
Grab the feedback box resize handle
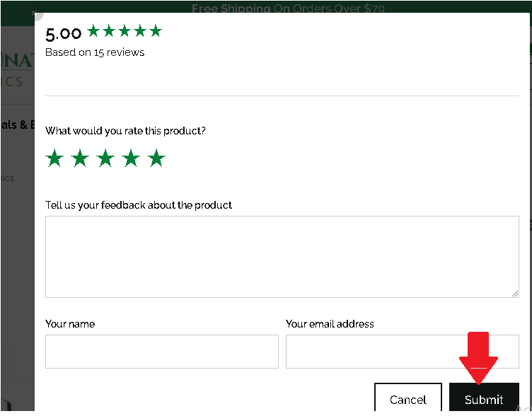point(515,294)
